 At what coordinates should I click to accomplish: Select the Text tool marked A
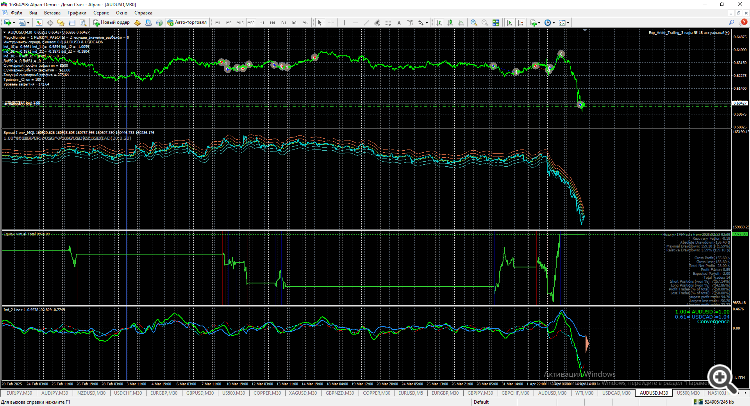point(399,22)
